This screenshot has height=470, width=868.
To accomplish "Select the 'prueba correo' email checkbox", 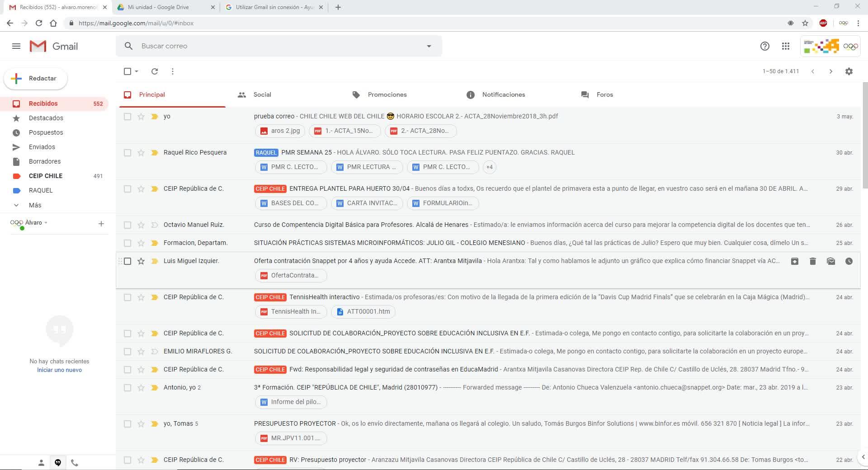I will (127, 117).
